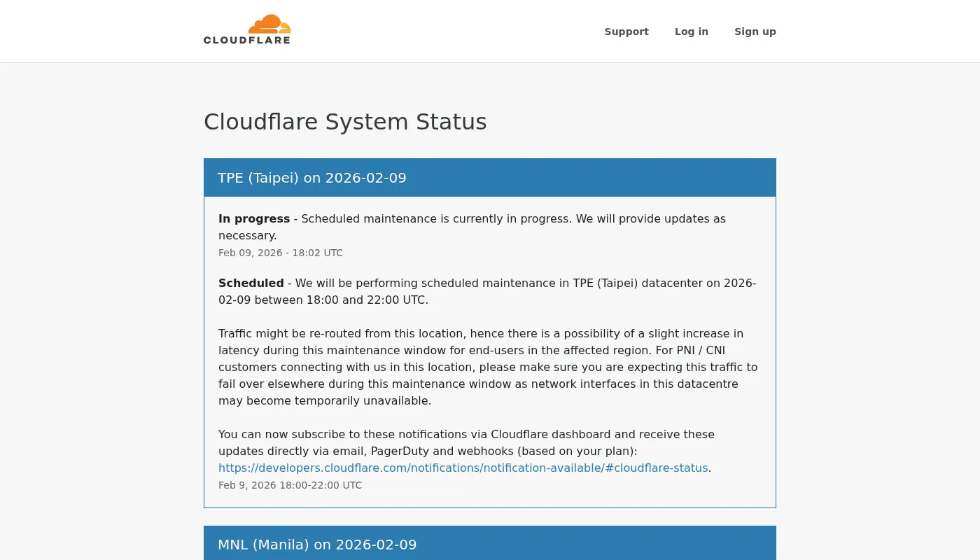980x560 pixels.
Task: Open the Support page
Action: pyautogui.click(x=626, y=31)
